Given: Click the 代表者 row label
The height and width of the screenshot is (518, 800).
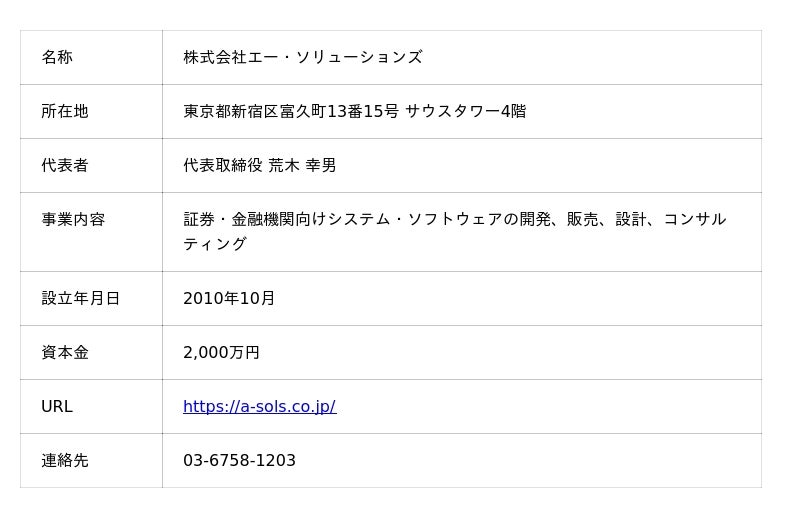Looking at the screenshot, I should pos(65,166).
